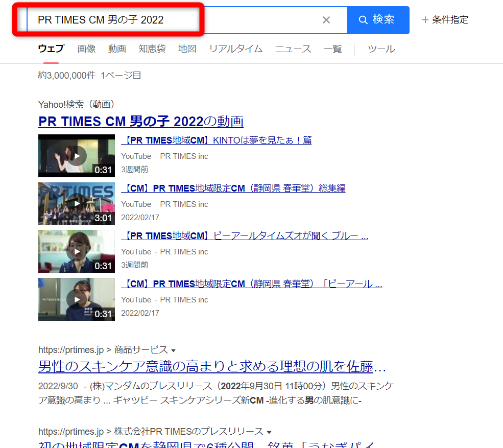Open the 知恵袋 tab
Viewport: 503px width, 448px height.
(x=152, y=49)
